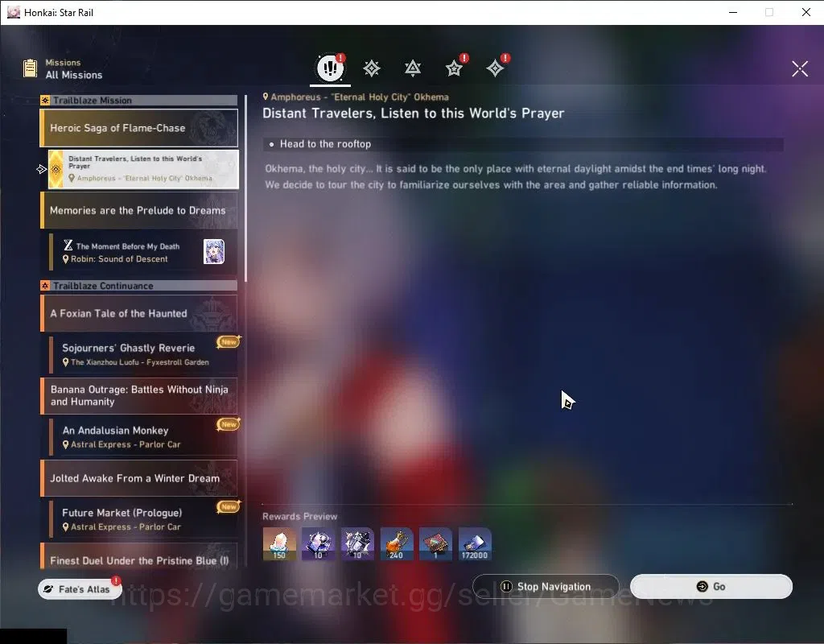Click New badge on Sojourners' Ghastly Reverie

coord(229,341)
